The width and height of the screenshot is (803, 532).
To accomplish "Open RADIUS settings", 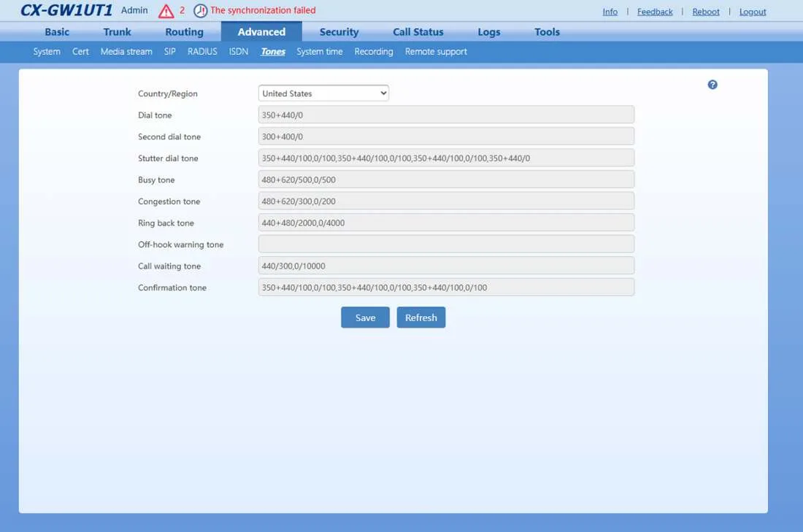I will click(x=202, y=52).
